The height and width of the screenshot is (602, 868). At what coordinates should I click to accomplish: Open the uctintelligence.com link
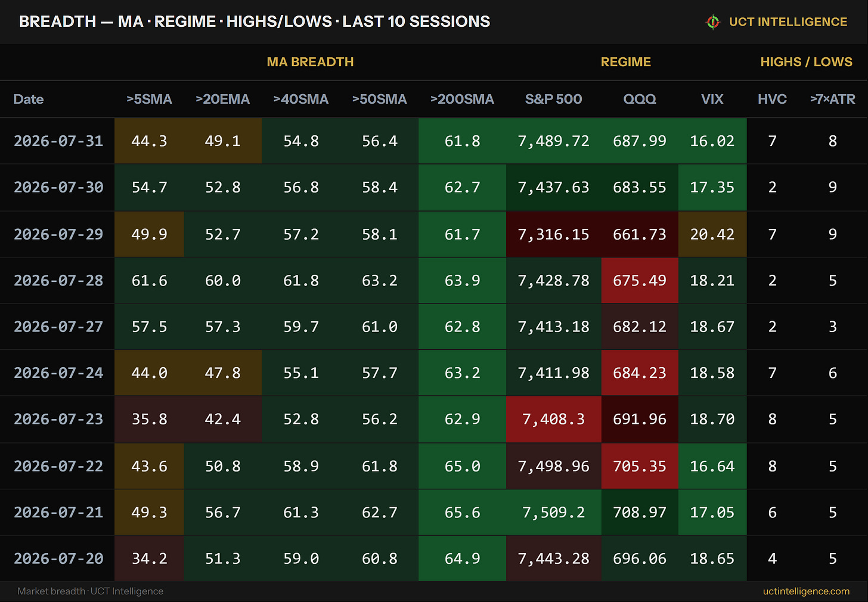tap(806, 591)
